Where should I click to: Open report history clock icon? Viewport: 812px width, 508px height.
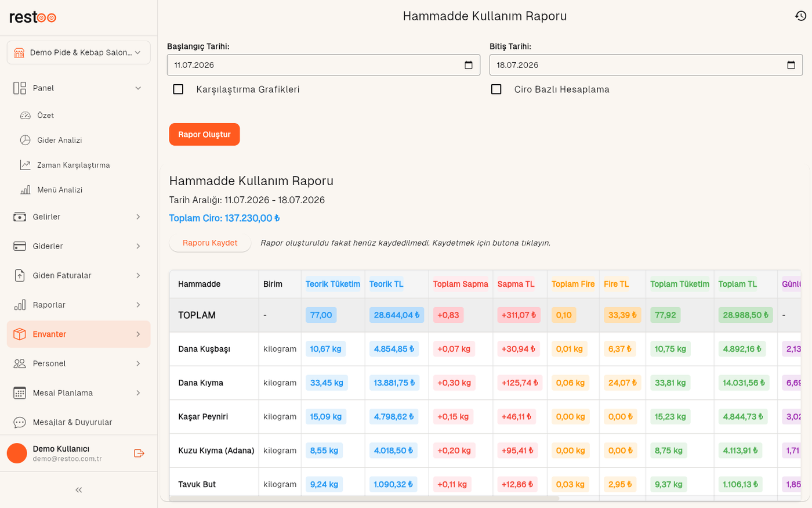[x=800, y=16]
